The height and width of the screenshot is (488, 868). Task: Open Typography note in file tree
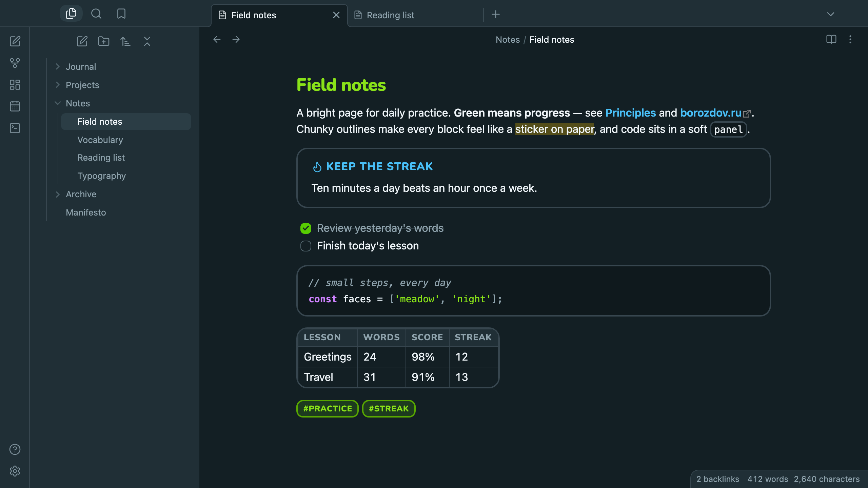point(126,176)
